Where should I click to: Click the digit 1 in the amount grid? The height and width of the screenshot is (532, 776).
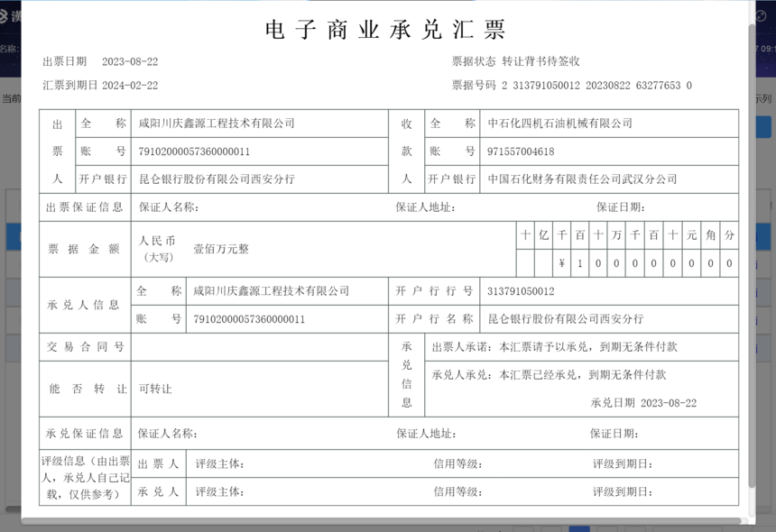click(x=580, y=263)
